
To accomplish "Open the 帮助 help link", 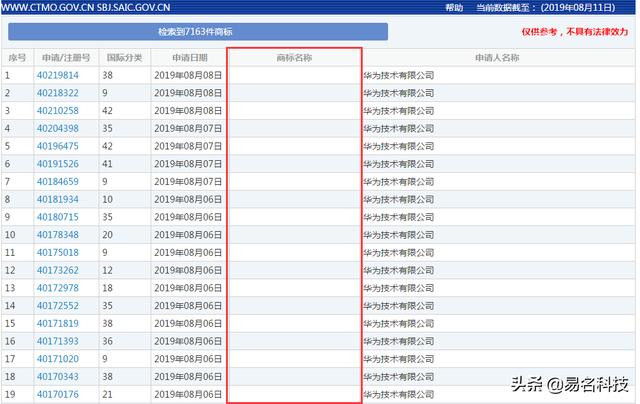I will pos(454,7).
